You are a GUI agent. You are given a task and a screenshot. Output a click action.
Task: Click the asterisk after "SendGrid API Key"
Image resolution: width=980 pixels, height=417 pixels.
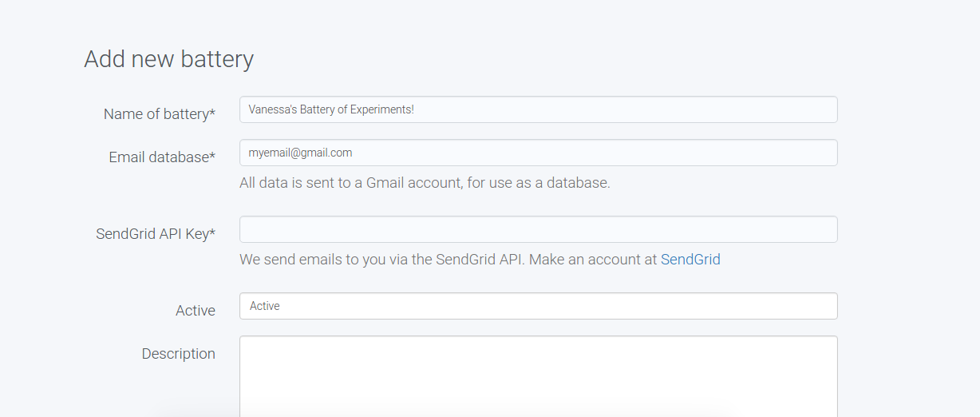(212, 233)
